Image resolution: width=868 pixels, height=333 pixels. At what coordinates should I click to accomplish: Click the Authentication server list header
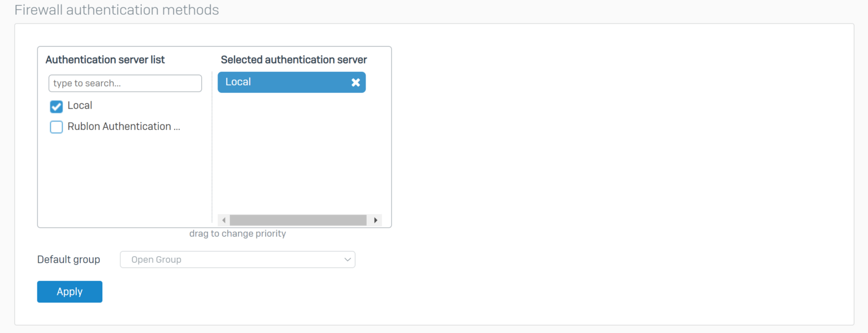[x=105, y=59]
